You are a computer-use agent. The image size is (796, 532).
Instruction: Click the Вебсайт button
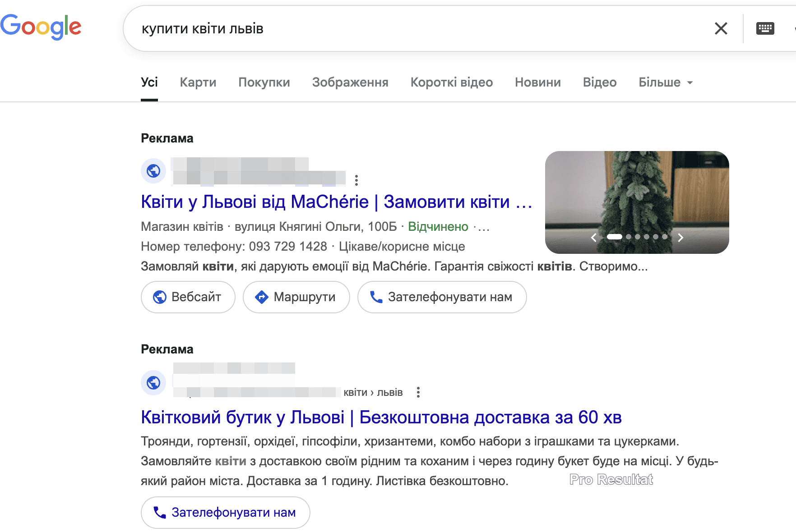[x=188, y=297]
